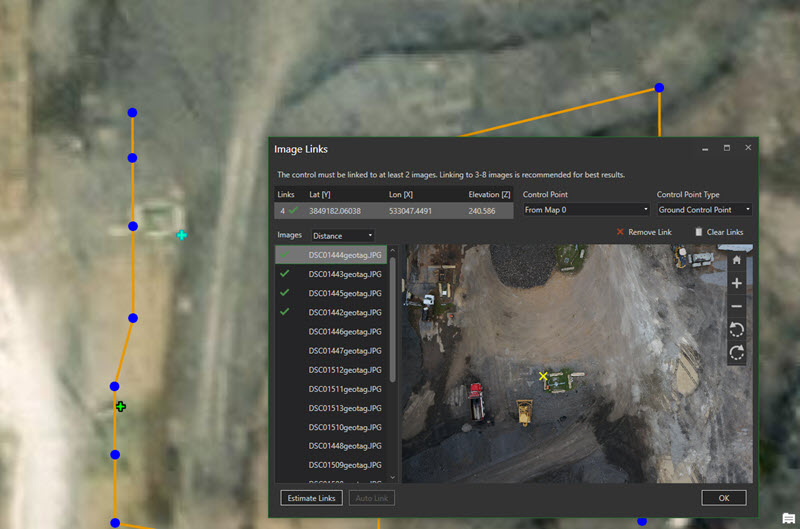Click the OK button
Image resolution: width=800 pixels, height=529 pixels.
coord(723,498)
